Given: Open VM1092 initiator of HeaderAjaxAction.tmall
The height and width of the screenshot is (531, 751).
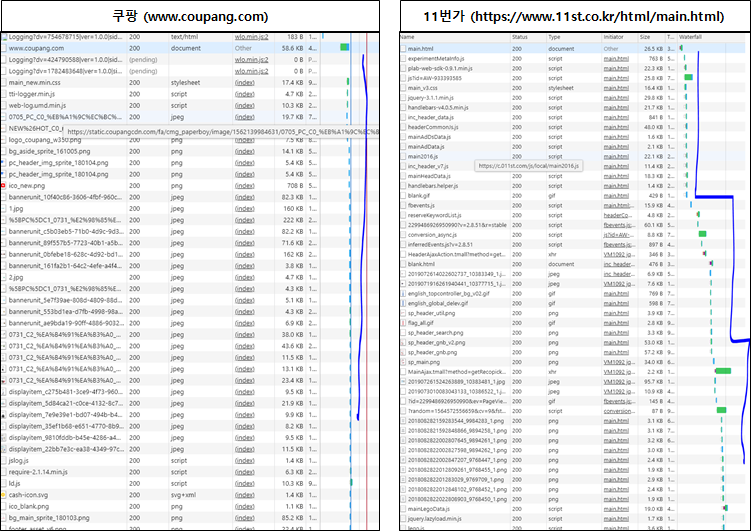Looking at the screenshot, I should click(619, 254).
